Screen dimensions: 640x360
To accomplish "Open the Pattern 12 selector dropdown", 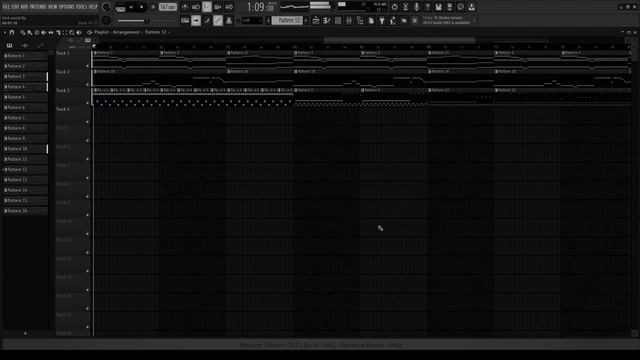I will (287, 20).
